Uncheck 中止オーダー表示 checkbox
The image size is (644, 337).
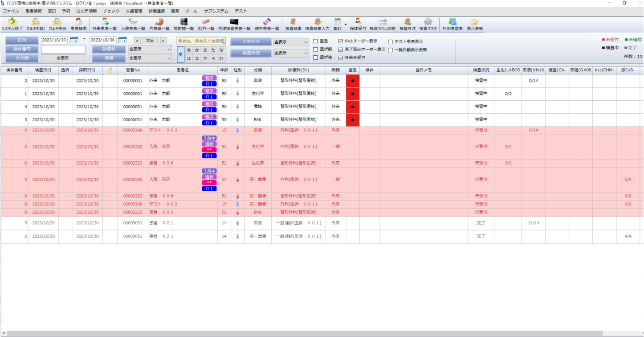(x=341, y=41)
